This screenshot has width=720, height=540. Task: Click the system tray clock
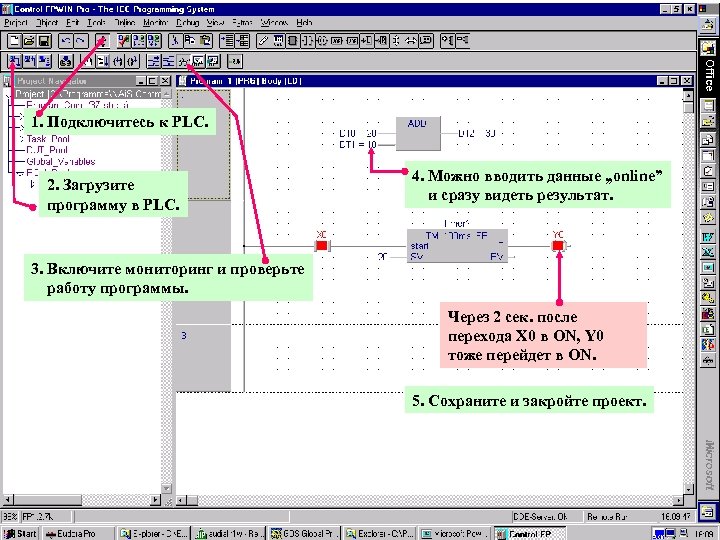(703, 534)
